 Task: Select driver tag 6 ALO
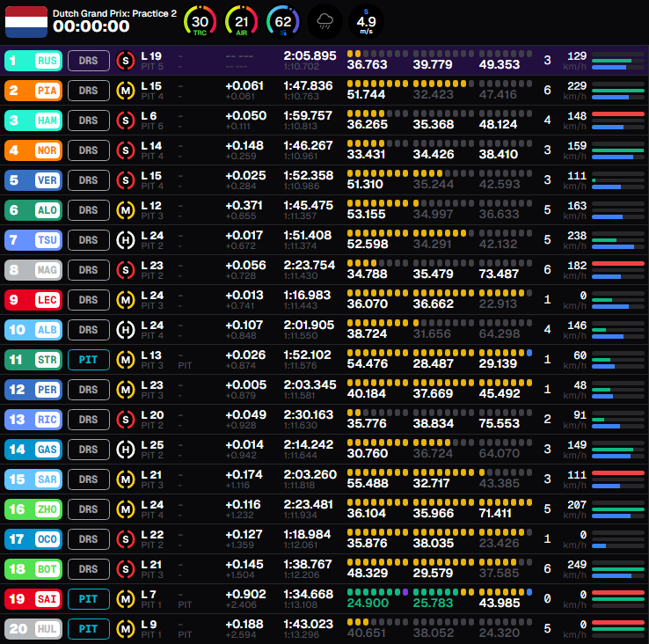pyautogui.click(x=33, y=210)
